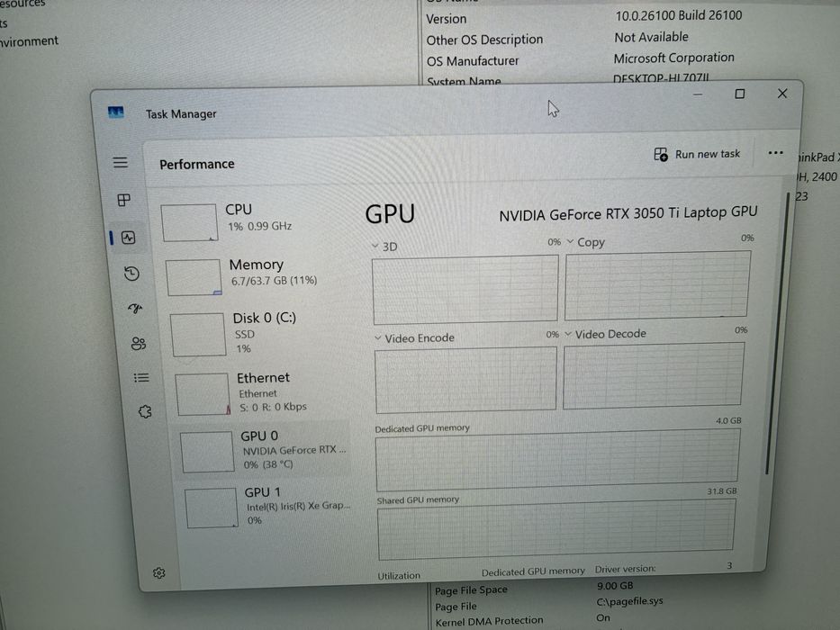Click the 3D usage graph
Image resolution: width=840 pixels, height=630 pixels.
point(465,289)
